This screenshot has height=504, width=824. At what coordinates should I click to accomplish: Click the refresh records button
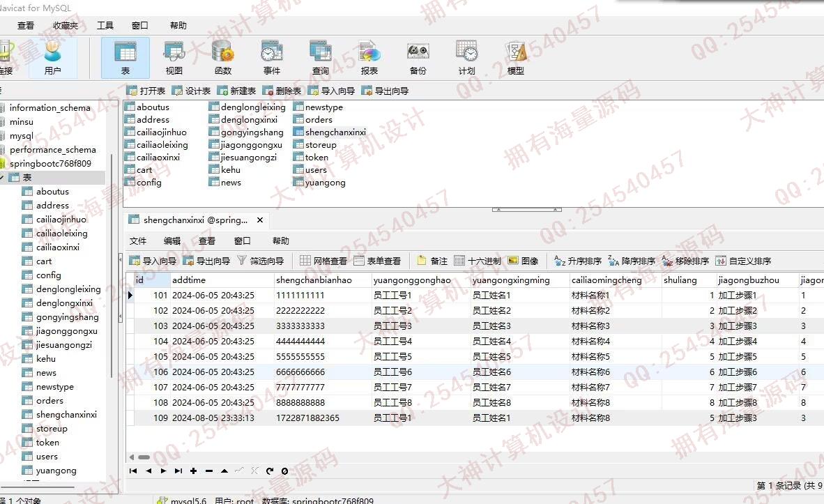(270, 471)
